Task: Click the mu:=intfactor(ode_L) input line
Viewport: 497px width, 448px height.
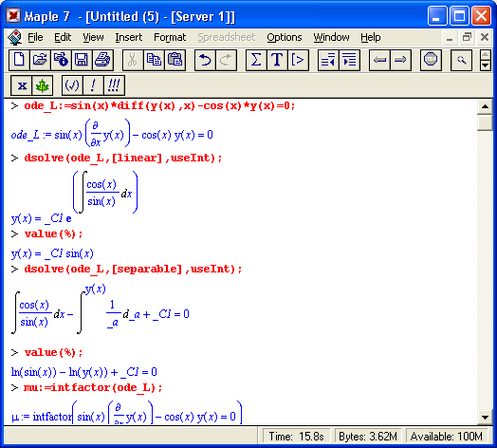Action: pyautogui.click(x=93, y=387)
